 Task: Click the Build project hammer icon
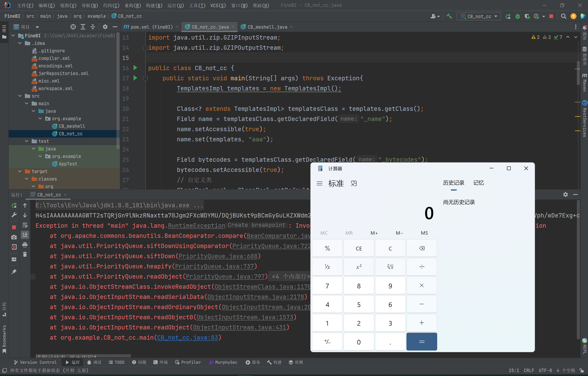(449, 16)
